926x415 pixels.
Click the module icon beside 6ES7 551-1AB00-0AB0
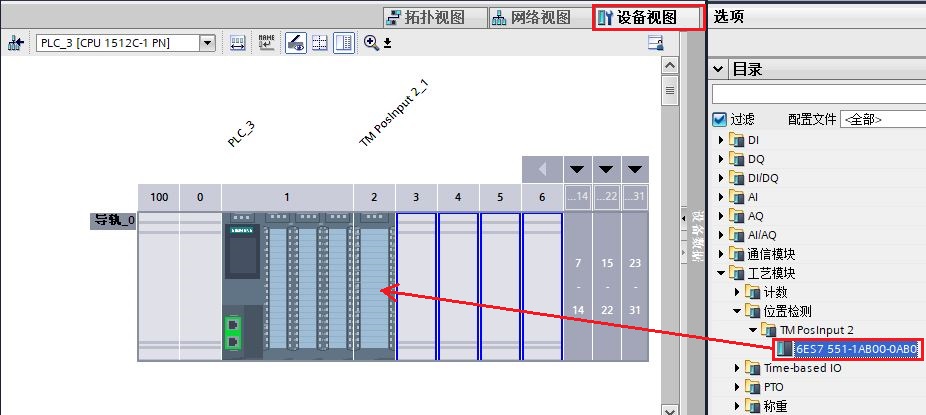(x=784, y=349)
